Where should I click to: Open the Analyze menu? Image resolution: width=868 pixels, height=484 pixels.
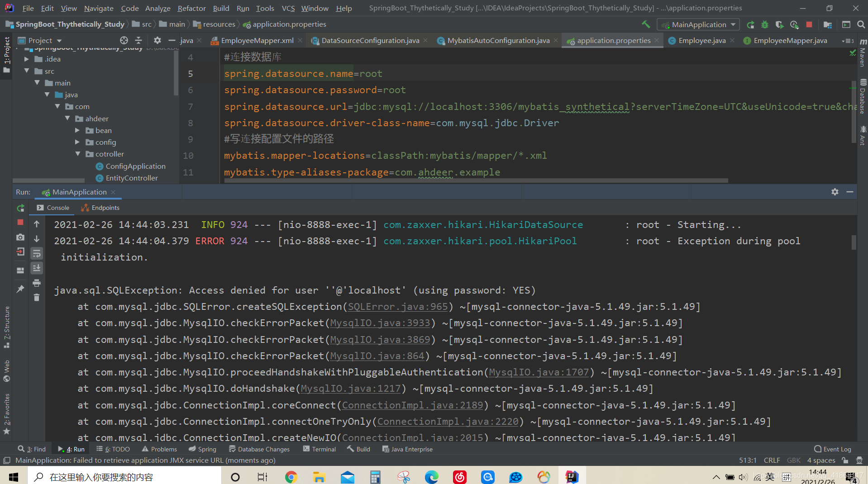157,8
